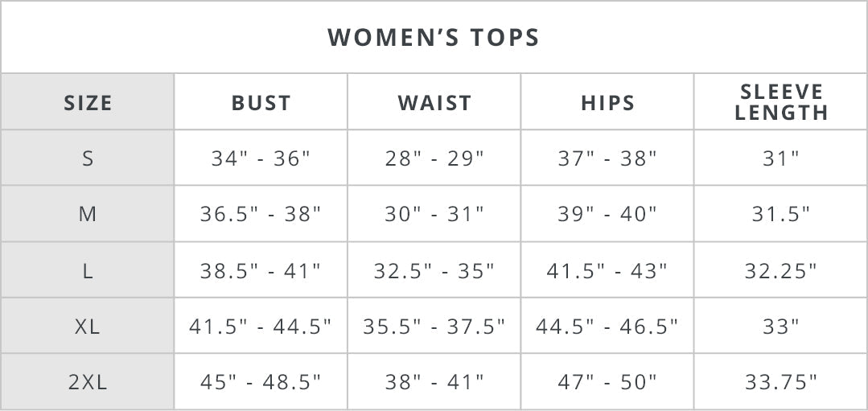Click the hips cell 41.5" - 43"

point(607,271)
